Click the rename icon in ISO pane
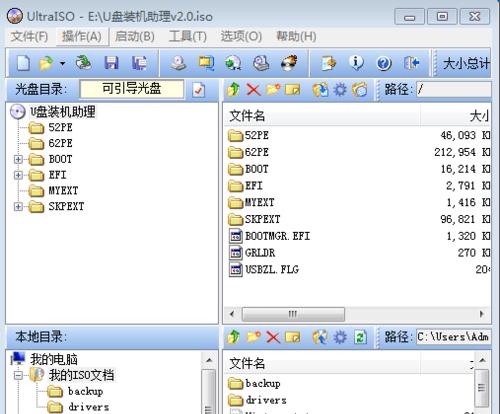The width and height of the screenshot is (500, 414). tap(293, 89)
